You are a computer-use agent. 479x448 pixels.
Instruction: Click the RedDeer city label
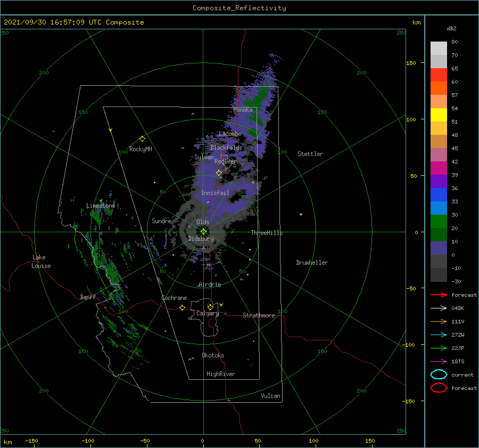[x=226, y=161]
